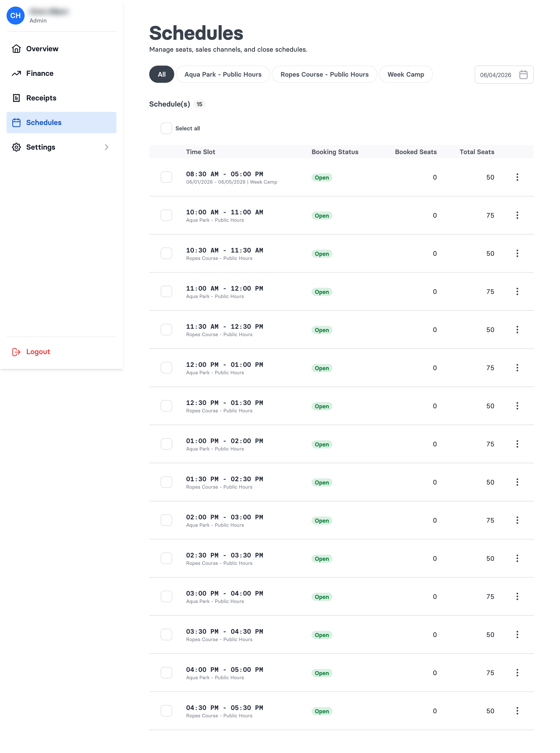The height and width of the screenshot is (753, 560).
Task: Check the 11:30 AM - 12:30 PM schedule checkbox
Action: click(x=166, y=330)
